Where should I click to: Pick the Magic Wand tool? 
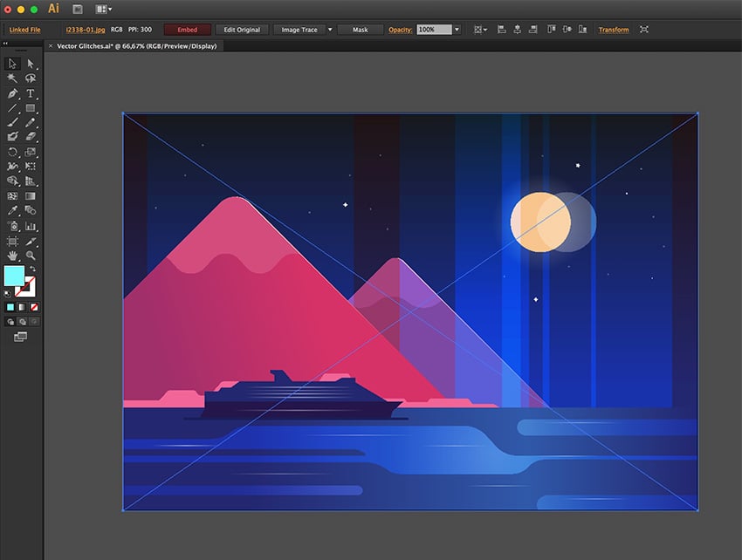pyautogui.click(x=12, y=79)
